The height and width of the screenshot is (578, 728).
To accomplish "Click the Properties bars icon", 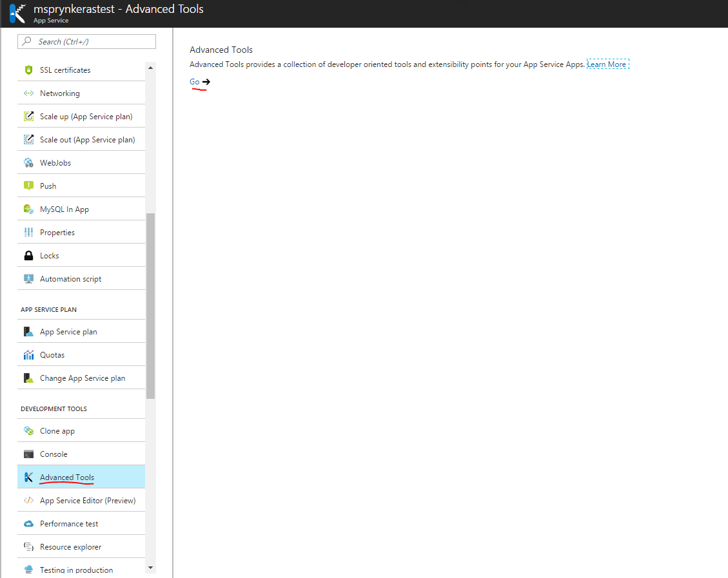I will tap(28, 233).
